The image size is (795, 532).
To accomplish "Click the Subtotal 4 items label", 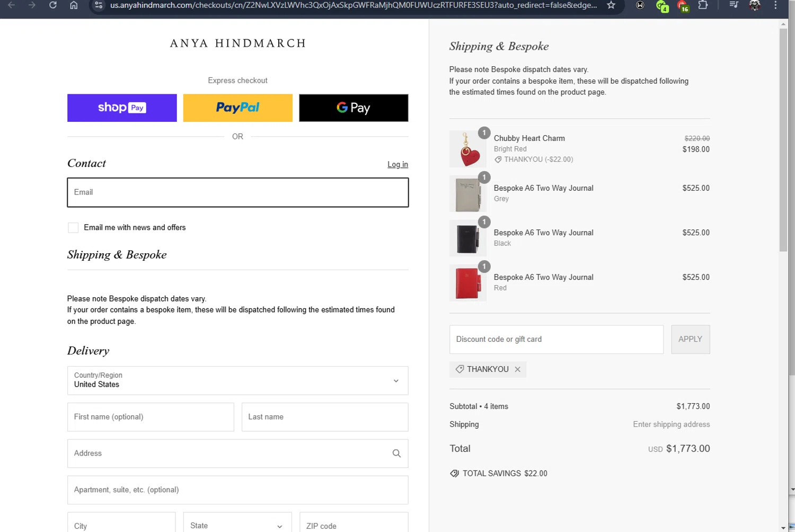I will pyautogui.click(x=479, y=406).
